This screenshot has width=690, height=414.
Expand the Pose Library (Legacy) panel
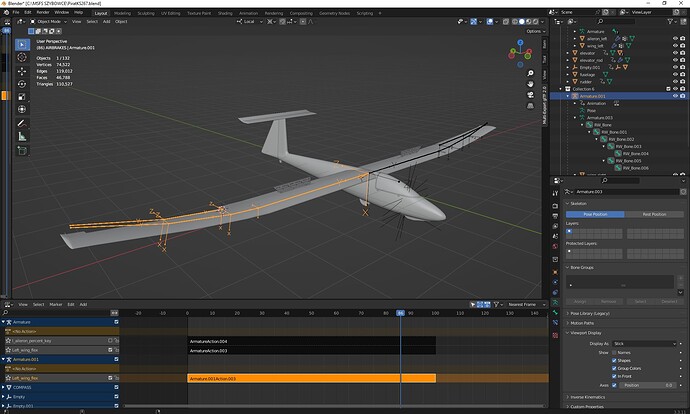pos(590,313)
